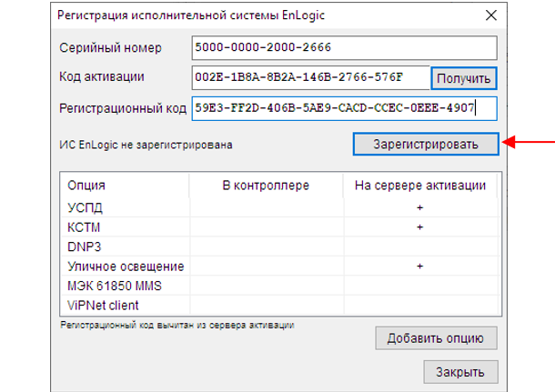The width and height of the screenshot is (555, 392).
Task: Focus the Серийный номер input field
Action: [x=345, y=47]
